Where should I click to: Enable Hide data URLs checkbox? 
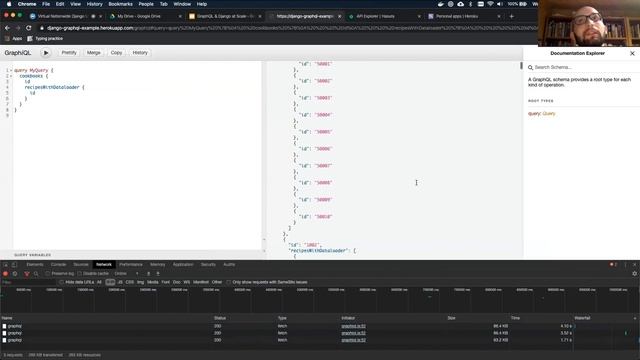pos(62,282)
